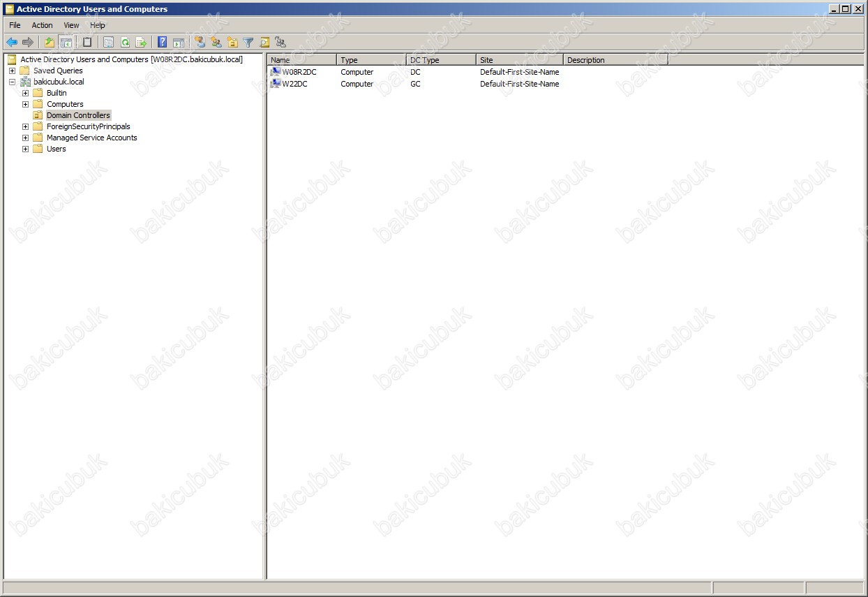Viewport: 868px width, 597px height.
Task: Expand the Builtin container
Action: click(x=25, y=93)
